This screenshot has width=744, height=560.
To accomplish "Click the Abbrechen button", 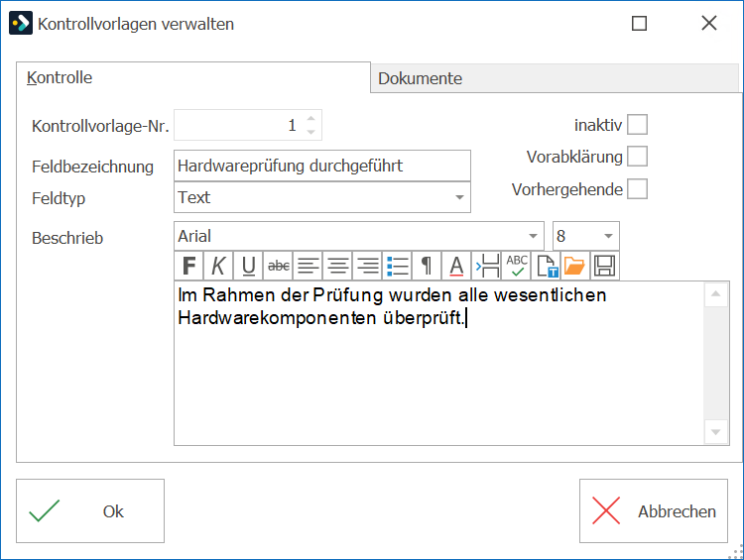I will point(654,510).
